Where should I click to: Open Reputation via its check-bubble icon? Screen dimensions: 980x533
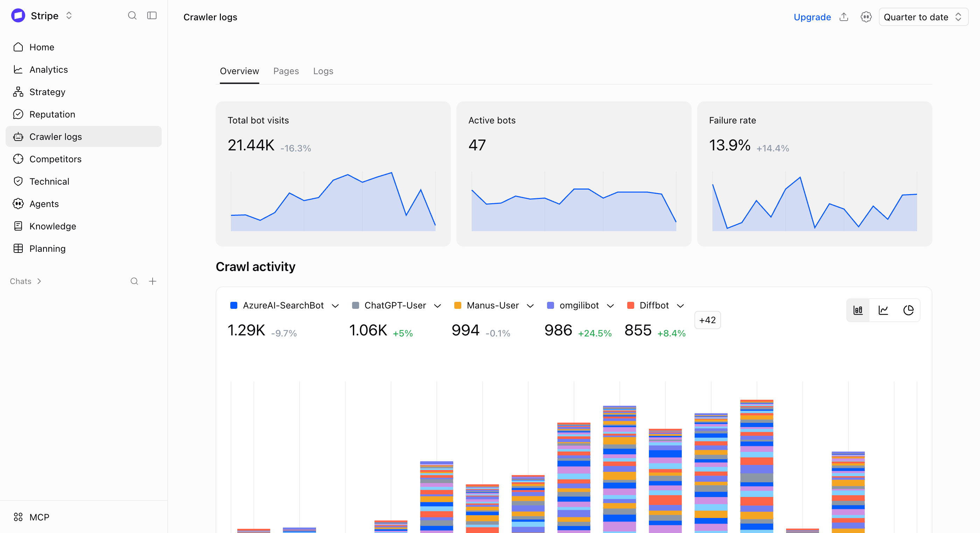click(18, 114)
